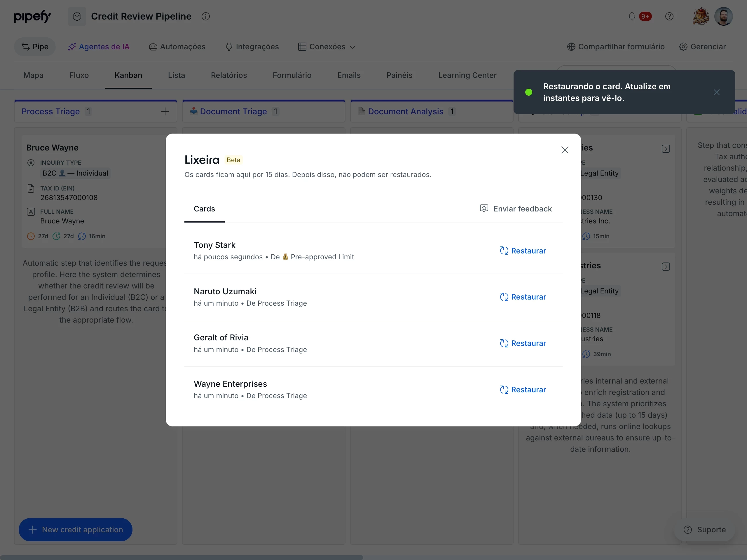Add card with plus in Process Triage
747x560 pixels.
click(x=165, y=111)
